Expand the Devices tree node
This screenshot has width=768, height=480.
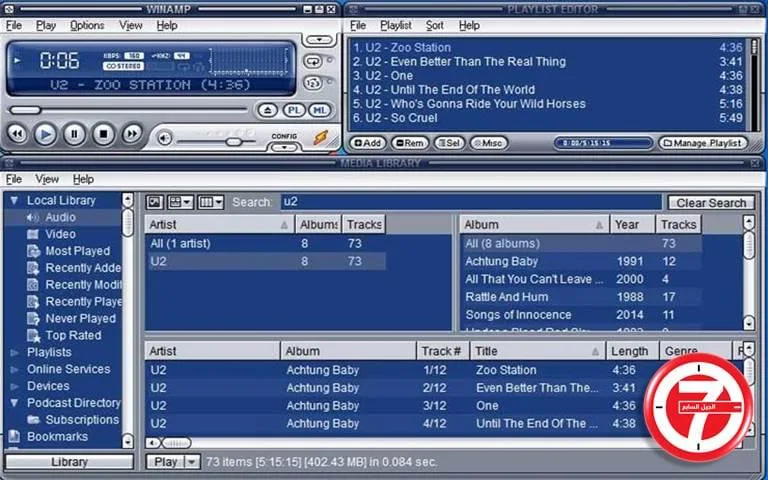point(14,386)
